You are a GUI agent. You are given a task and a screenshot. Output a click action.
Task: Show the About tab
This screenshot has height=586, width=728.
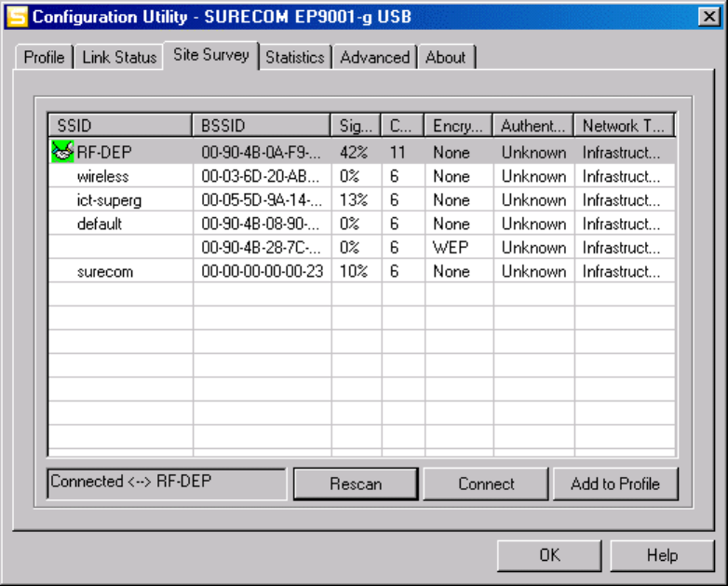click(446, 57)
